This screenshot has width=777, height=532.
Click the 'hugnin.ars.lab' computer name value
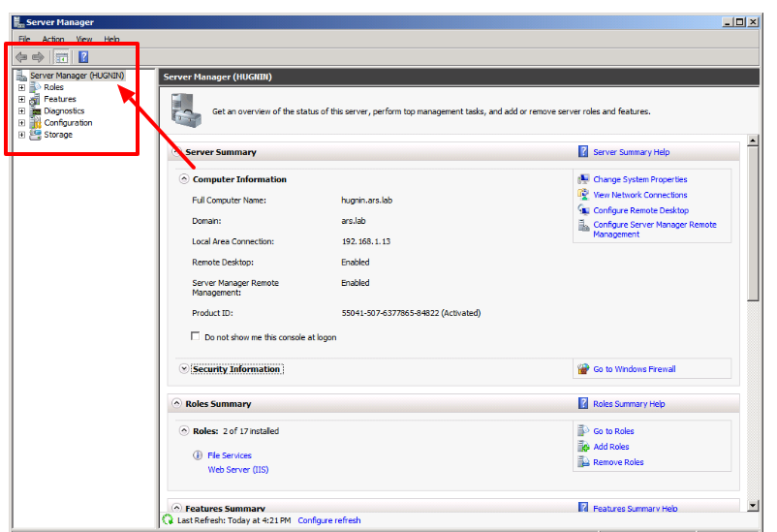click(x=366, y=201)
